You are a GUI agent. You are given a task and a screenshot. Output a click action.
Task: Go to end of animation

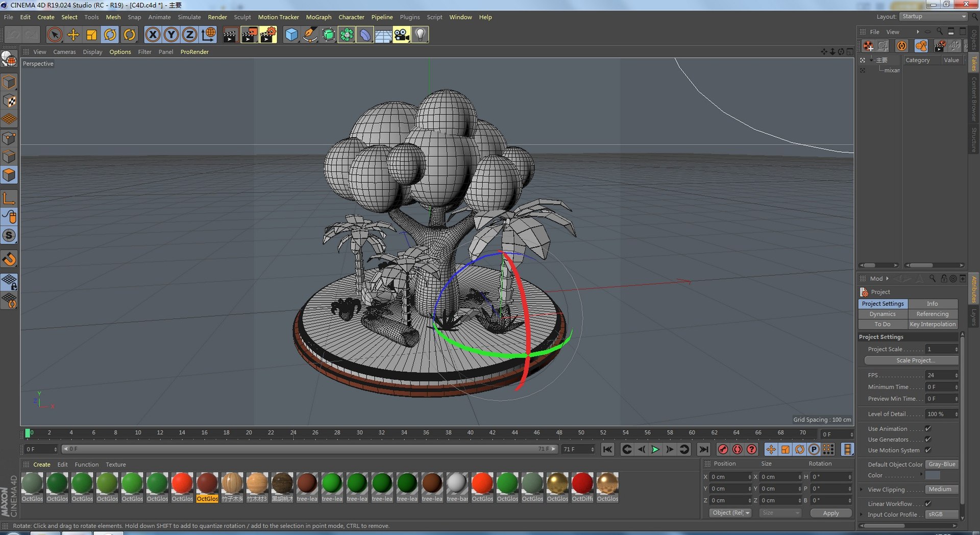point(703,449)
